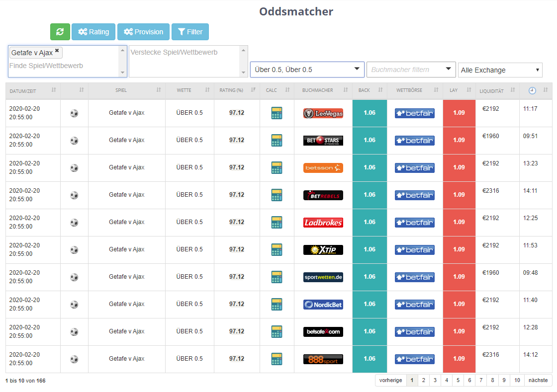This screenshot has height=392, width=557.
Task: Open calculator for the 888sport row
Action: [277, 359]
